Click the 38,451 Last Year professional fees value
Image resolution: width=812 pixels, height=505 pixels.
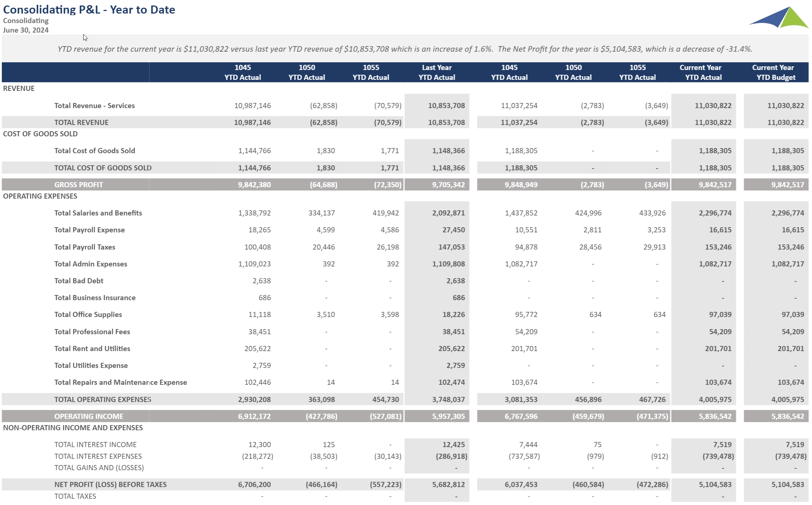(x=453, y=332)
